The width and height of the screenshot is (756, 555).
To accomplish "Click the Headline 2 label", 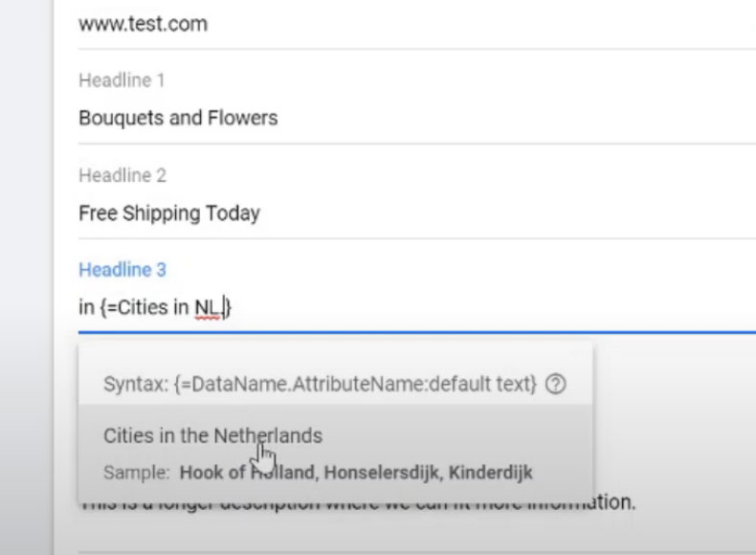I will tap(122, 176).
